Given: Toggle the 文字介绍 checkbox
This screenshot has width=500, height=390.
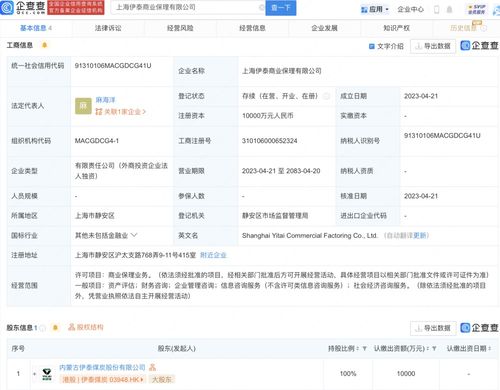Looking at the screenshot, I should pos(372,46).
